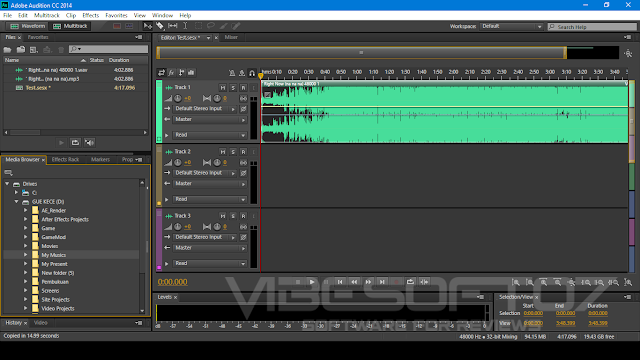Open the Workspace Default dropdown
Screen dimensions: 640x360
click(x=512, y=26)
